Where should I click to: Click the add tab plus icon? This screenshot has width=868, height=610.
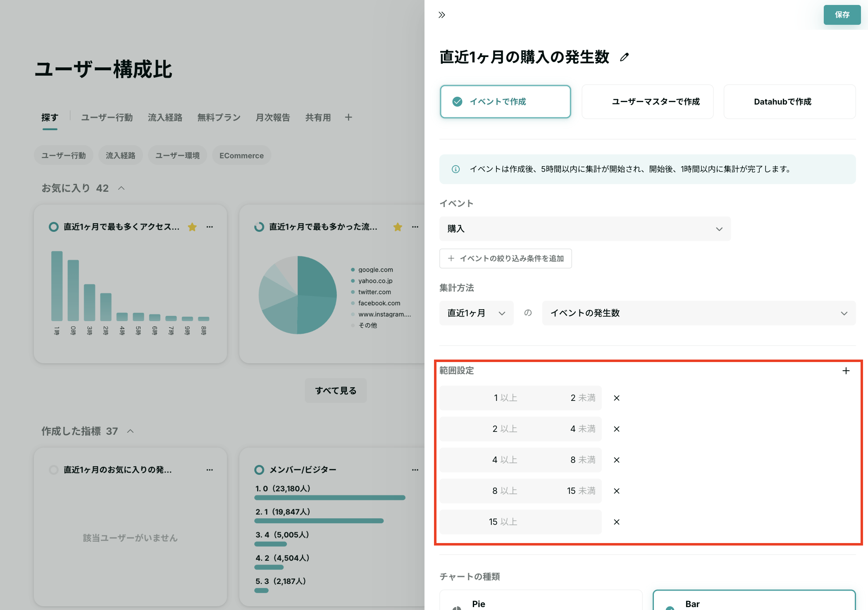(x=348, y=117)
